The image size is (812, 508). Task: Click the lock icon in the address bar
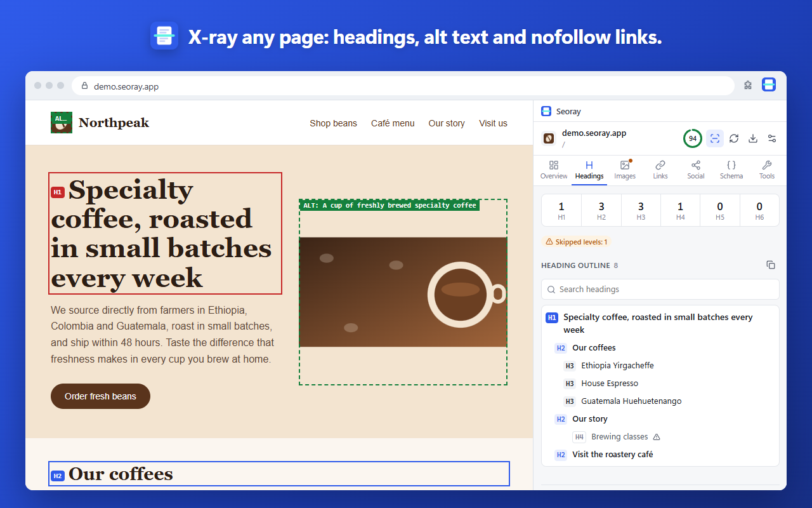click(x=84, y=86)
